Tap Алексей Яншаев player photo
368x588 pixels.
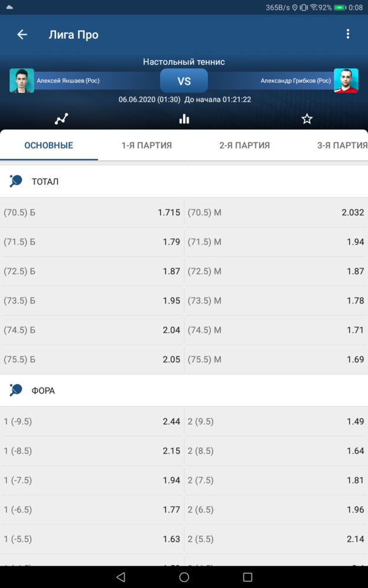22,81
